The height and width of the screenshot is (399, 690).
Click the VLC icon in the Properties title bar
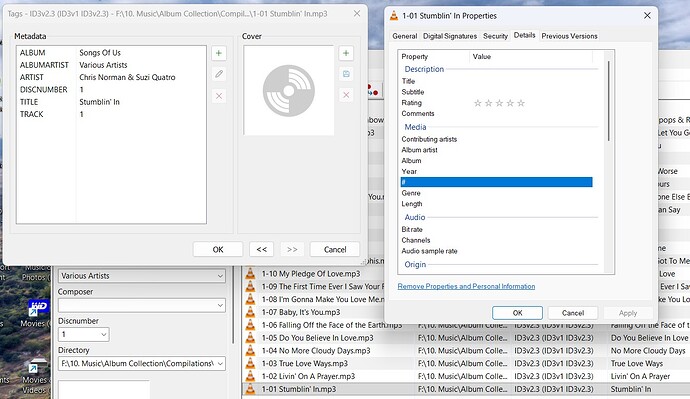click(x=394, y=16)
